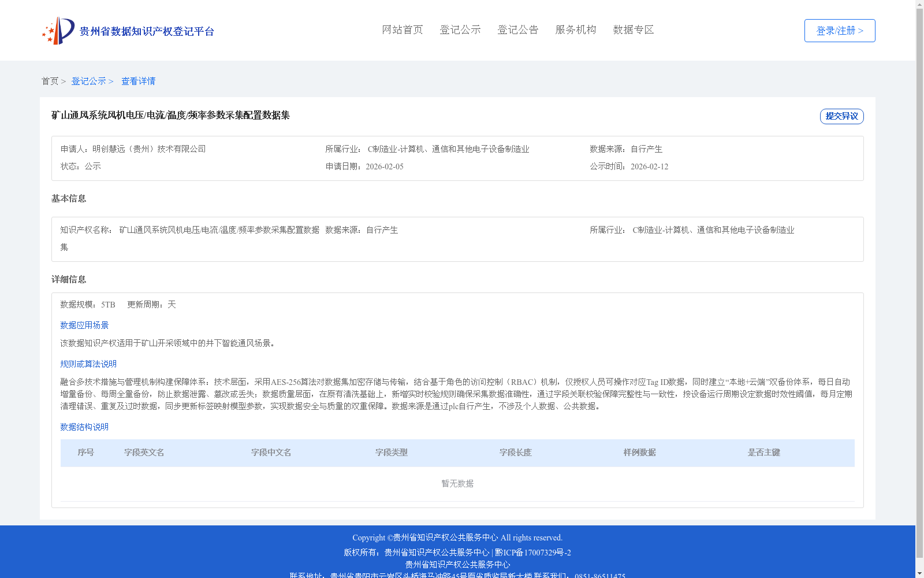Click the 数据应用场景 subheading

click(84, 325)
